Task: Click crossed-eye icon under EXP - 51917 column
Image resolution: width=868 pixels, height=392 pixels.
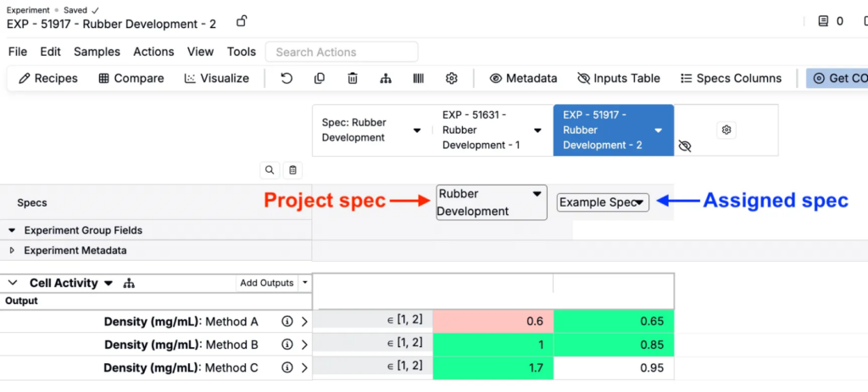Action: click(685, 146)
